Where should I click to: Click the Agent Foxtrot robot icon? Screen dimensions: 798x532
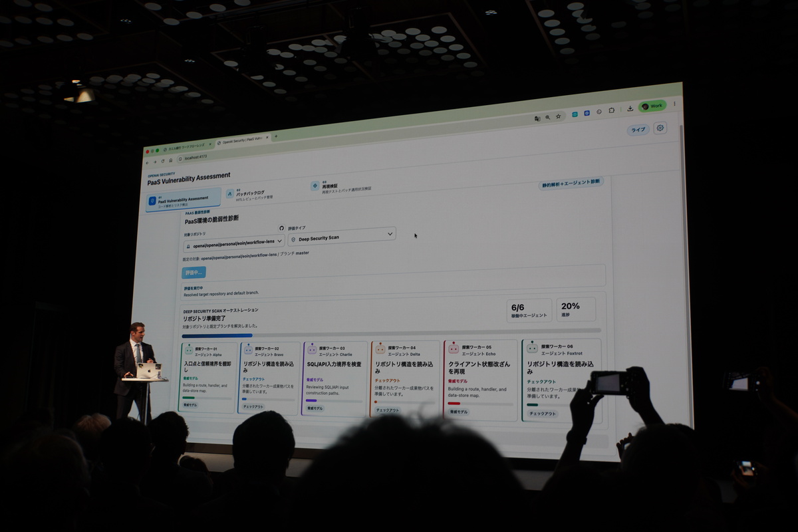coord(532,348)
